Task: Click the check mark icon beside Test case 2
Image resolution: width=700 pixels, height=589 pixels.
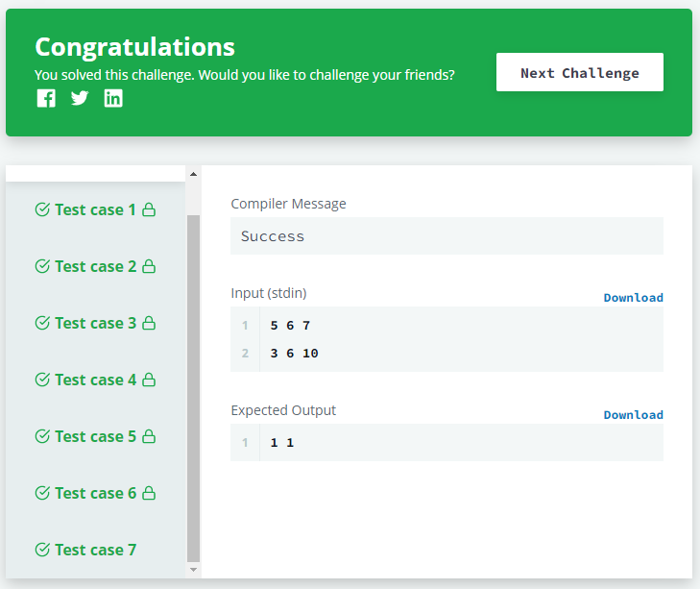Action: click(x=42, y=266)
